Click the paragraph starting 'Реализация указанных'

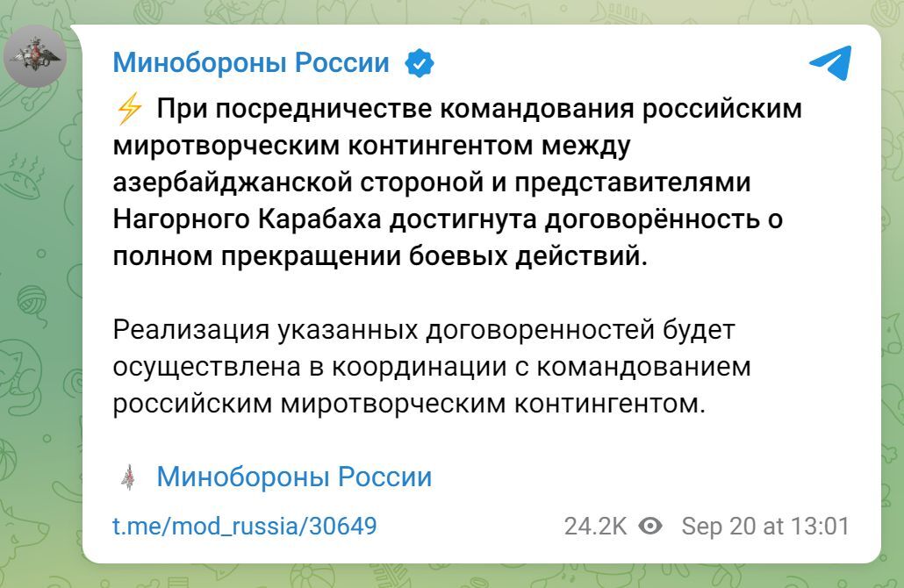pyautogui.click(x=431, y=367)
